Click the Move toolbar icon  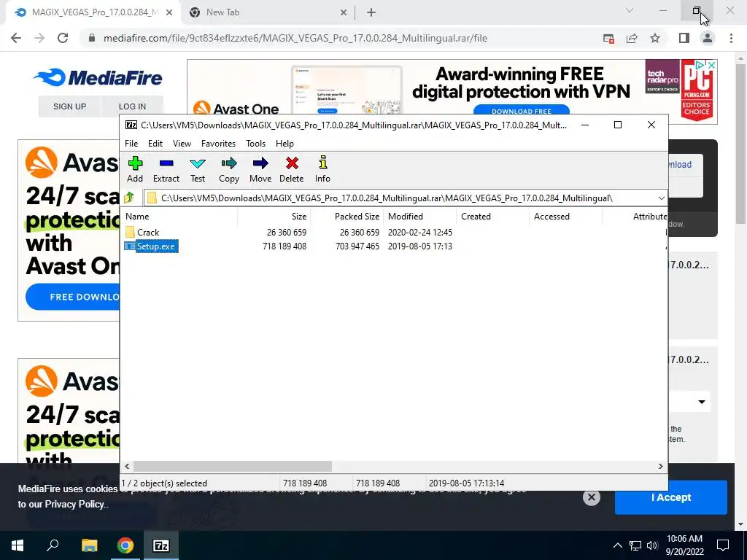[x=260, y=169]
